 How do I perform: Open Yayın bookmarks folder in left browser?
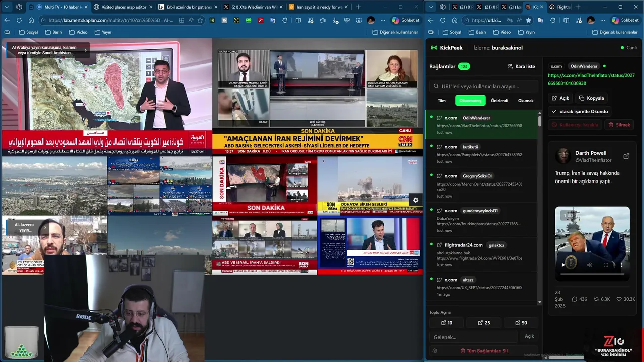(103, 32)
